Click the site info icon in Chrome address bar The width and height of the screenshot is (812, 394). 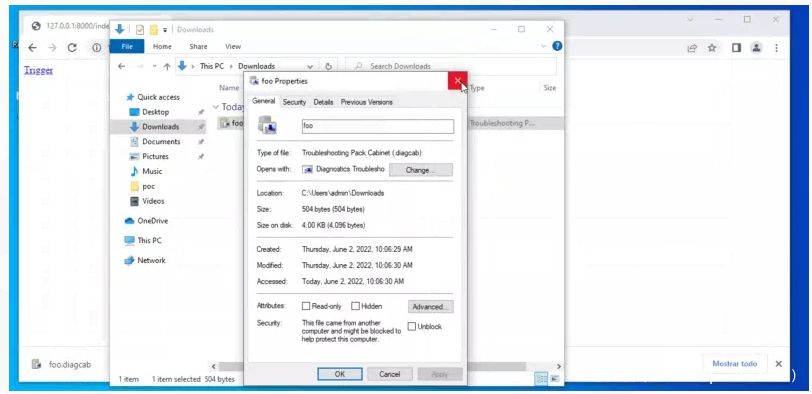point(97,48)
